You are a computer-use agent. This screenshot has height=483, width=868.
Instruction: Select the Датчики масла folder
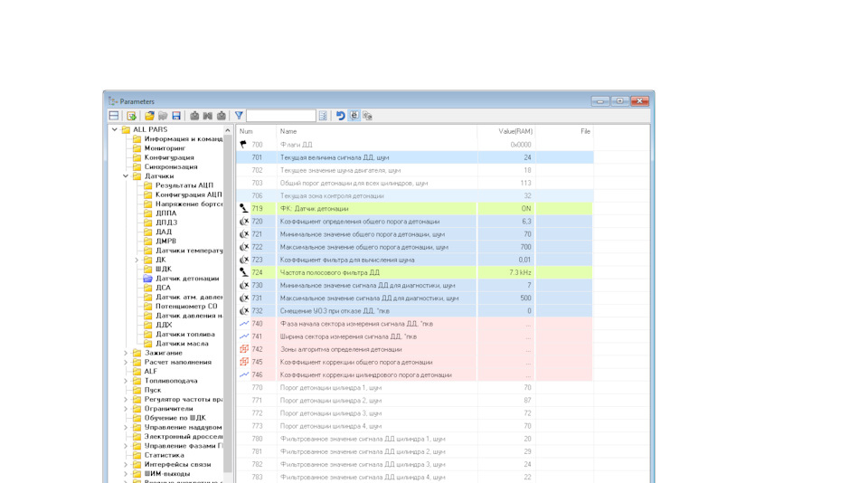[182, 344]
